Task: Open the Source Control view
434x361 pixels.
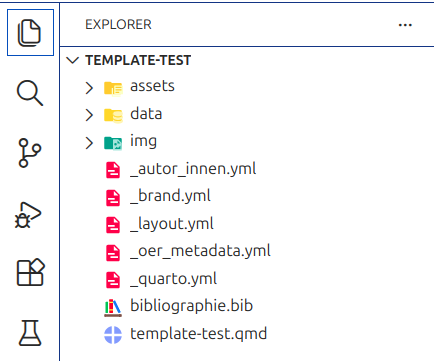Action: click(30, 153)
